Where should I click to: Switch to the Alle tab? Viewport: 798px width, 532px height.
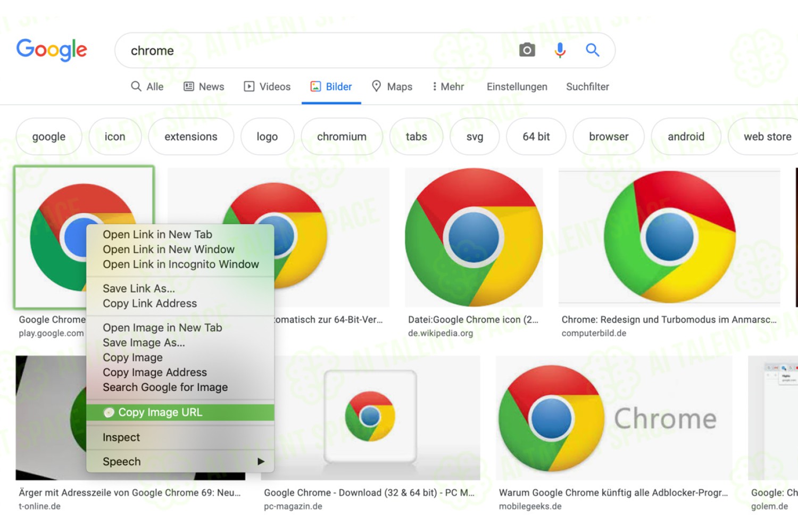point(147,86)
